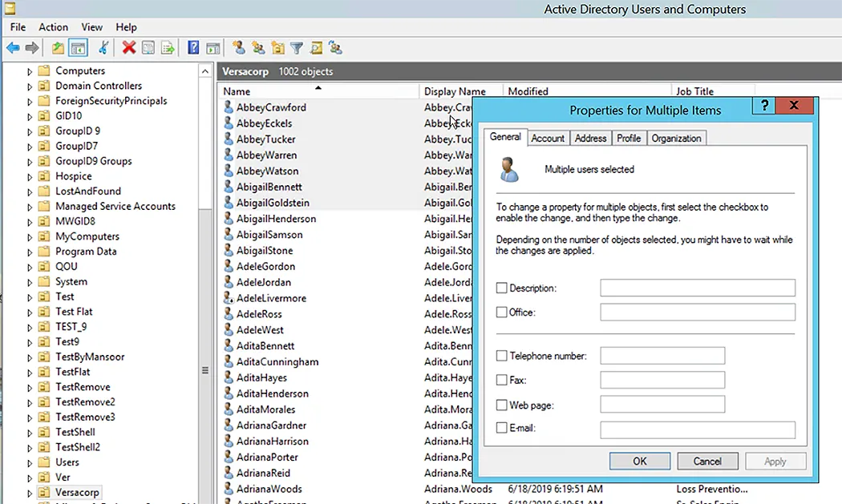This screenshot has height=504, width=842.
Task: Select the LostAndFound tree item
Action: coord(88,191)
